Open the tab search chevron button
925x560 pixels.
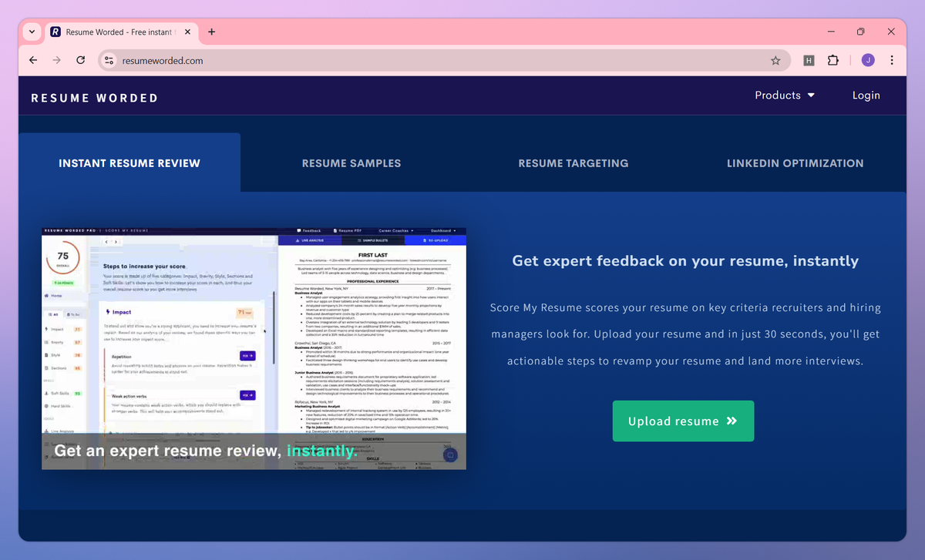[32, 32]
